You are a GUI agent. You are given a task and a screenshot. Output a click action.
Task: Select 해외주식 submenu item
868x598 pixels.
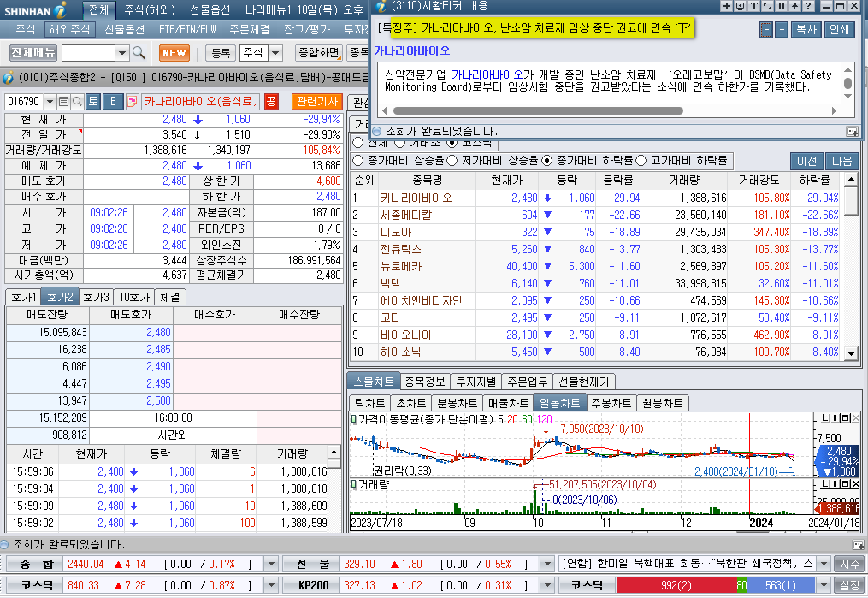pos(70,29)
